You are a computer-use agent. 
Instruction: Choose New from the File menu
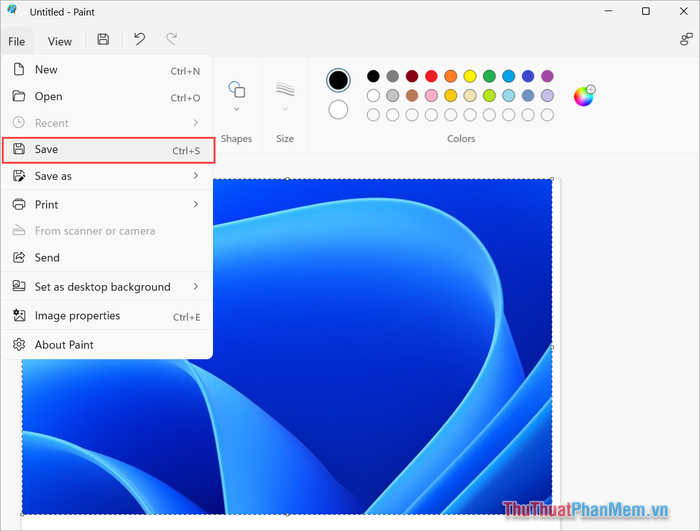click(x=107, y=70)
